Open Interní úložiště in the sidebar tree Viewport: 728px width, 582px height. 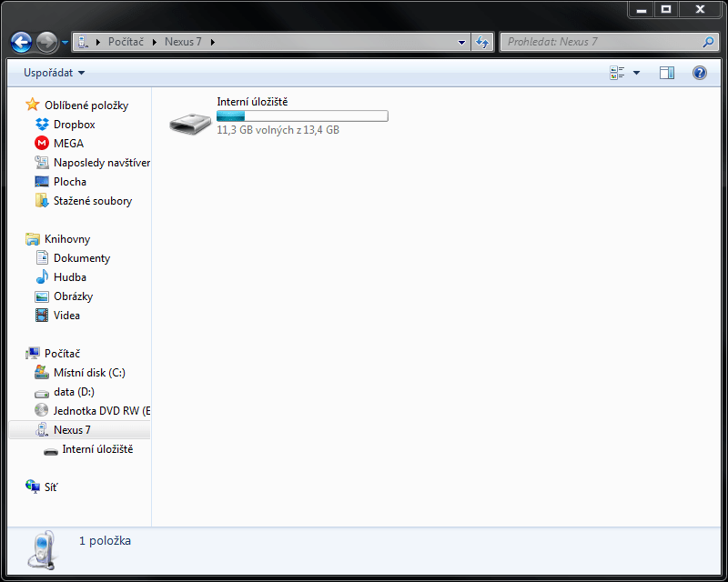[97, 449]
